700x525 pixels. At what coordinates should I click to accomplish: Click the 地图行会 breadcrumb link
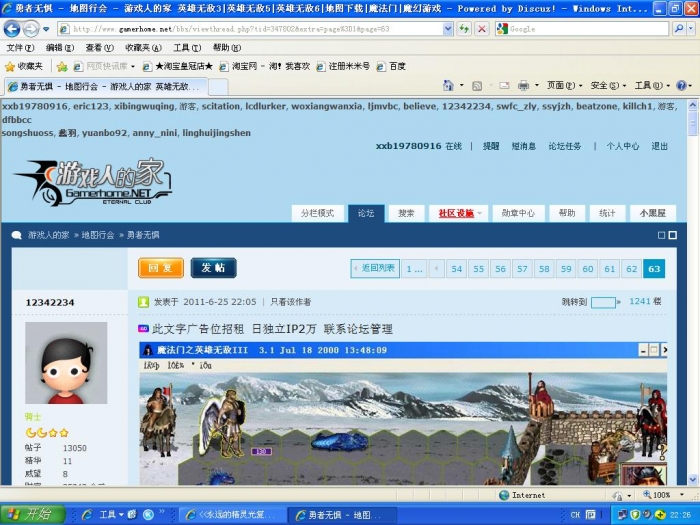click(x=98, y=235)
